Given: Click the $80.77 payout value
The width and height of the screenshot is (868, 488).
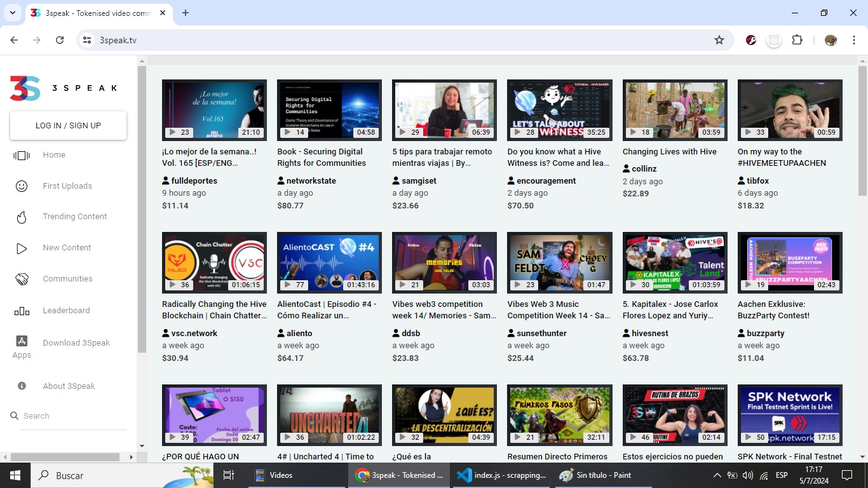Looking at the screenshot, I should tap(290, 206).
